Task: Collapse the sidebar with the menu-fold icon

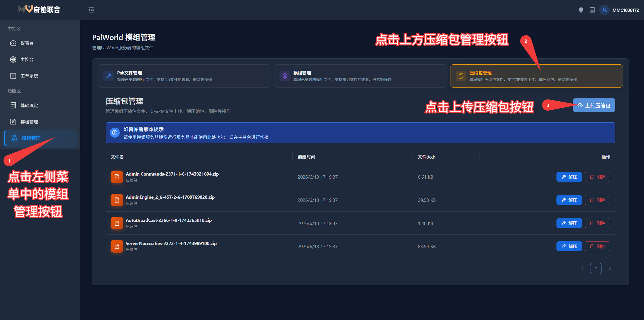Action: coord(91,10)
